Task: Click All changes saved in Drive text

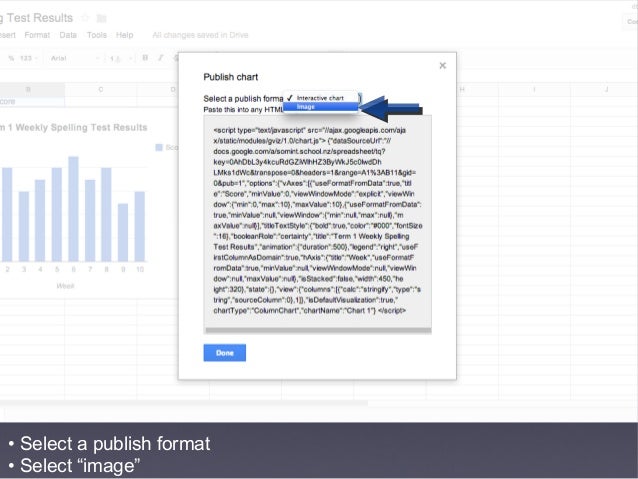Action: pyautogui.click(x=200, y=35)
